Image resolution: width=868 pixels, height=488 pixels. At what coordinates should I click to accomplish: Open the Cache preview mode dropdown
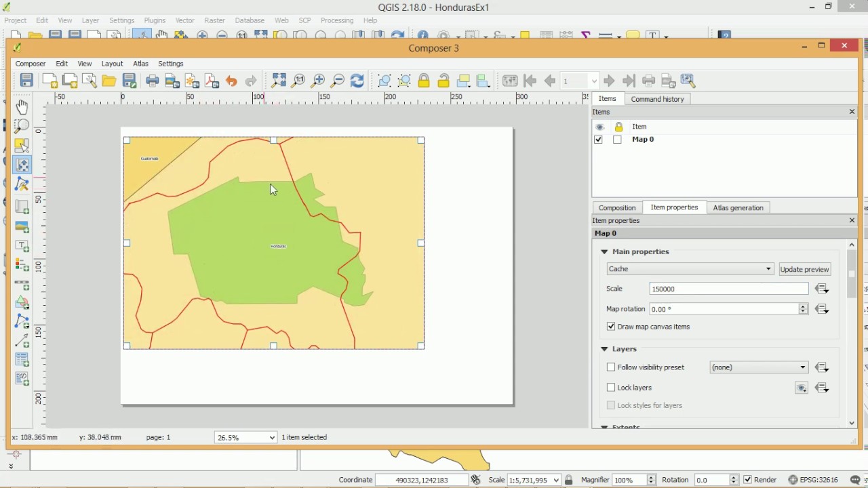(690, 269)
